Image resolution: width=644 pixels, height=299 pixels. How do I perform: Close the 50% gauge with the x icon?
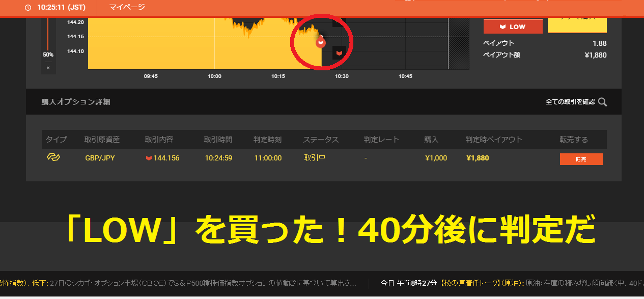[48, 68]
